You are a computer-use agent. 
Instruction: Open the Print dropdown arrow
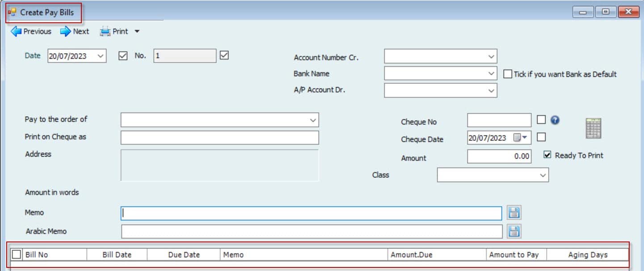click(x=137, y=31)
